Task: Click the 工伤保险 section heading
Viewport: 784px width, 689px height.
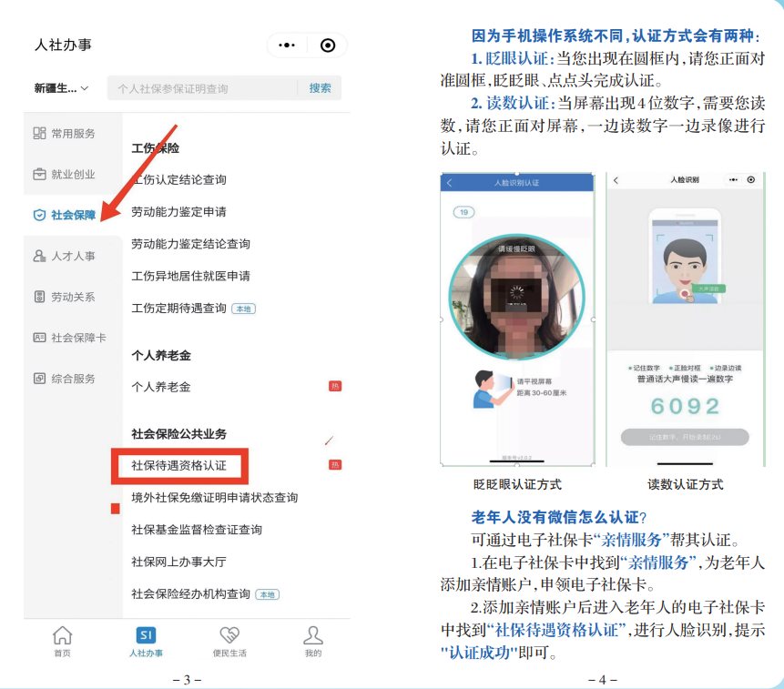Action: [x=156, y=147]
